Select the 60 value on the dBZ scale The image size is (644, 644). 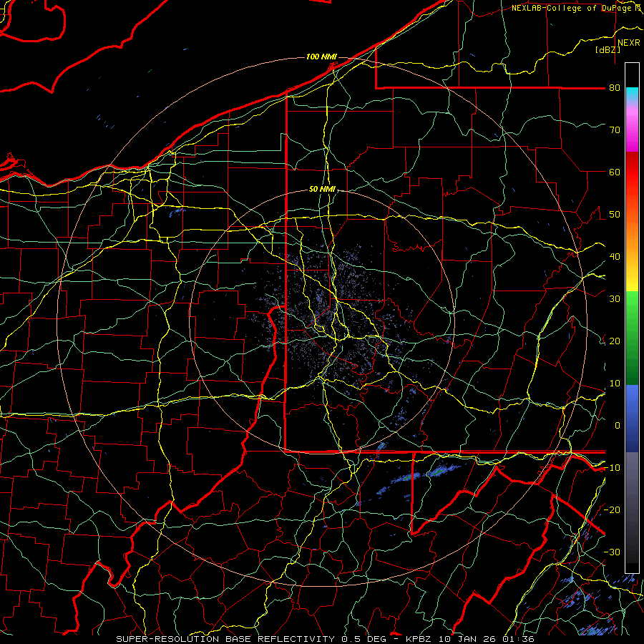615,172
